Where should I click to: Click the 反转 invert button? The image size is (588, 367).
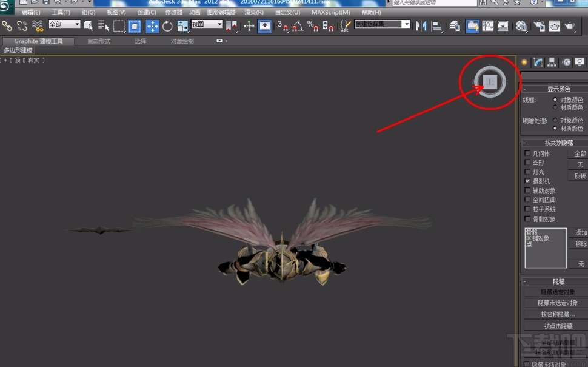pyautogui.click(x=580, y=176)
